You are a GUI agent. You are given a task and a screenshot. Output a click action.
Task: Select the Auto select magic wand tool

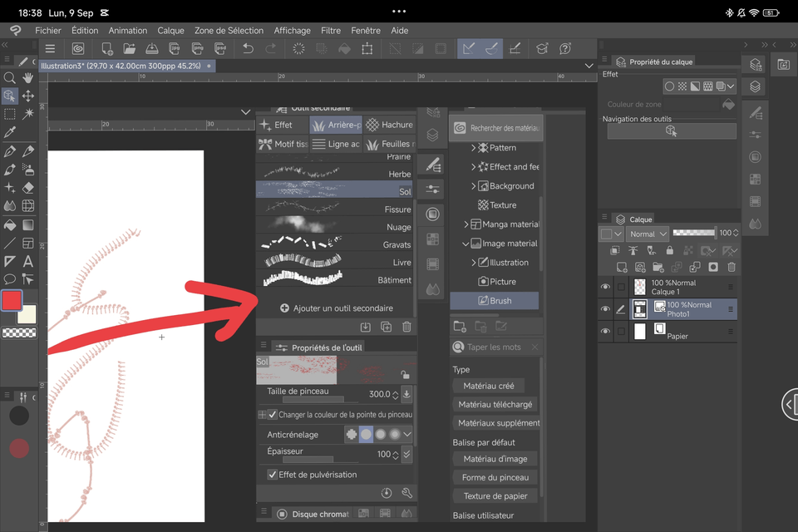(28, 114)
